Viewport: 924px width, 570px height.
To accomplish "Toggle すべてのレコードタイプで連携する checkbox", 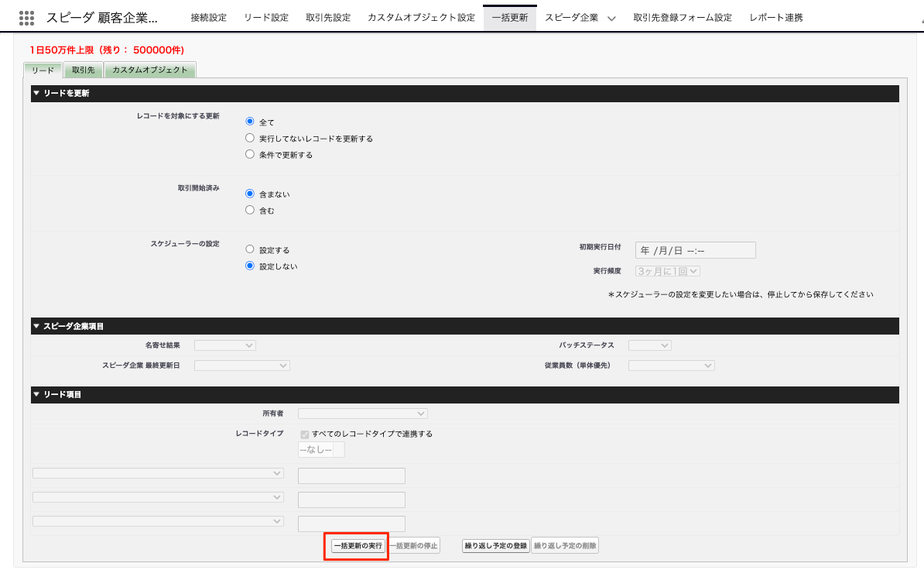I will coord(304,434).
